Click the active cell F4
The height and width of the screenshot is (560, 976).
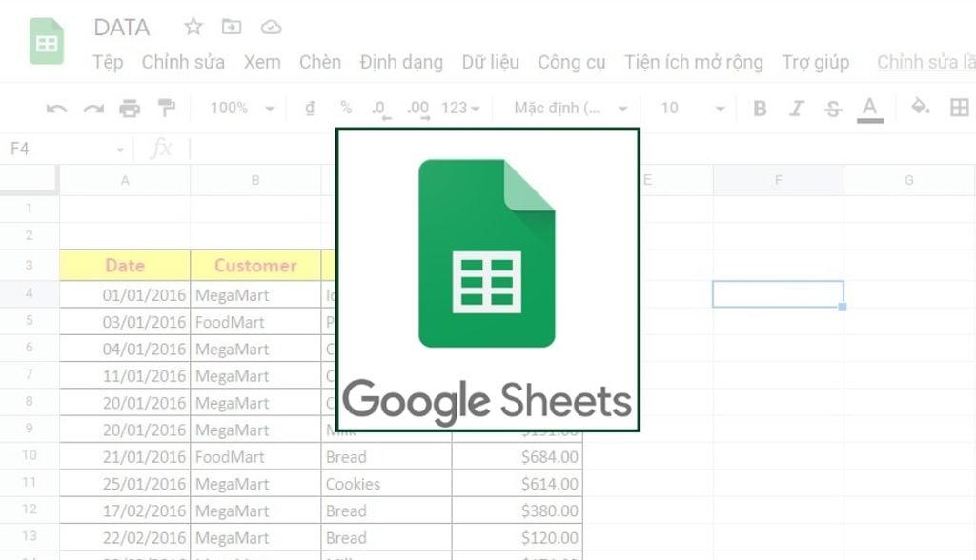click(x=778, y=294)
